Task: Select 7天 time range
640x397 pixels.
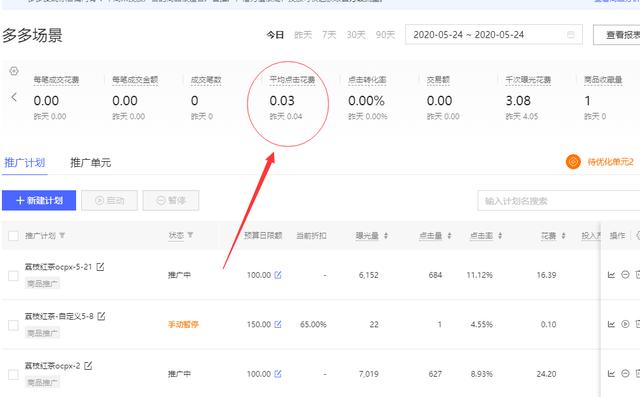Action: [329, 35]
